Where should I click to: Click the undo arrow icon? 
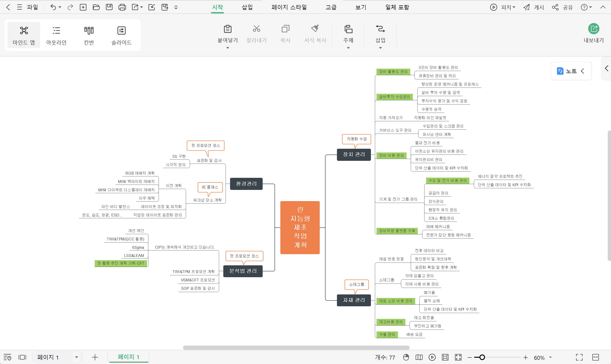coord(53,7)
